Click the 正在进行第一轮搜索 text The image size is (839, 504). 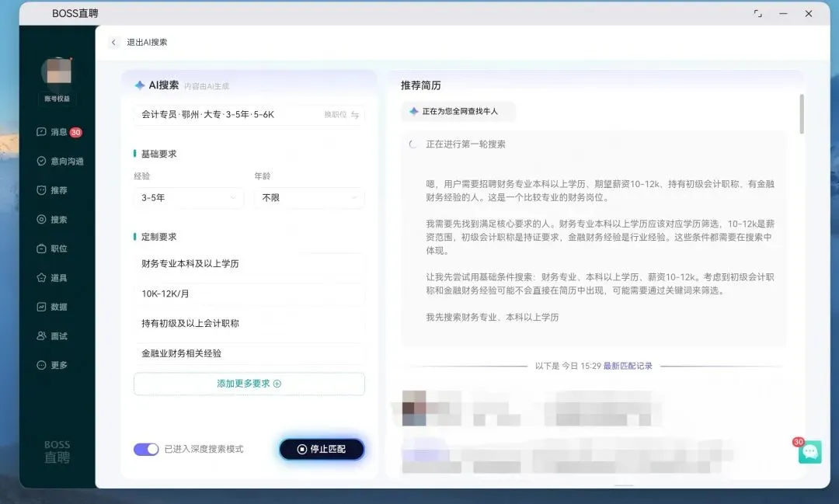point(465,144)
